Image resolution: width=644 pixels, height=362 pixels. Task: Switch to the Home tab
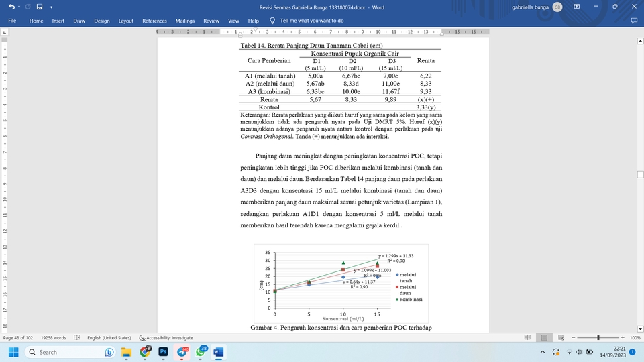pyautogui.click(x=36, y=21)
